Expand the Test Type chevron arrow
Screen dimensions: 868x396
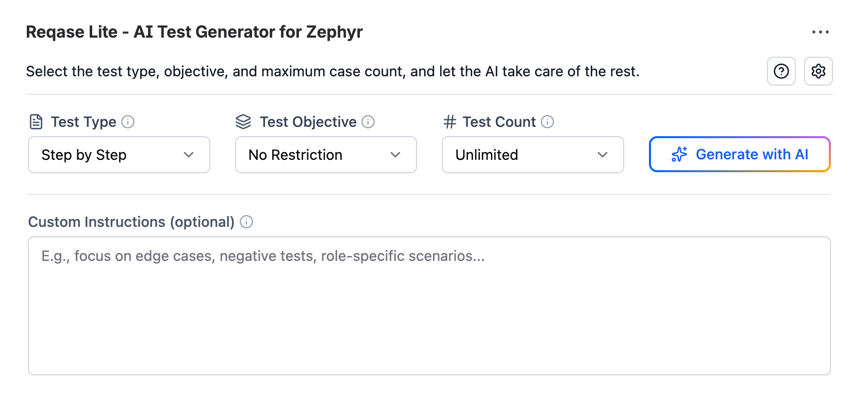click(x=189, y=155)
